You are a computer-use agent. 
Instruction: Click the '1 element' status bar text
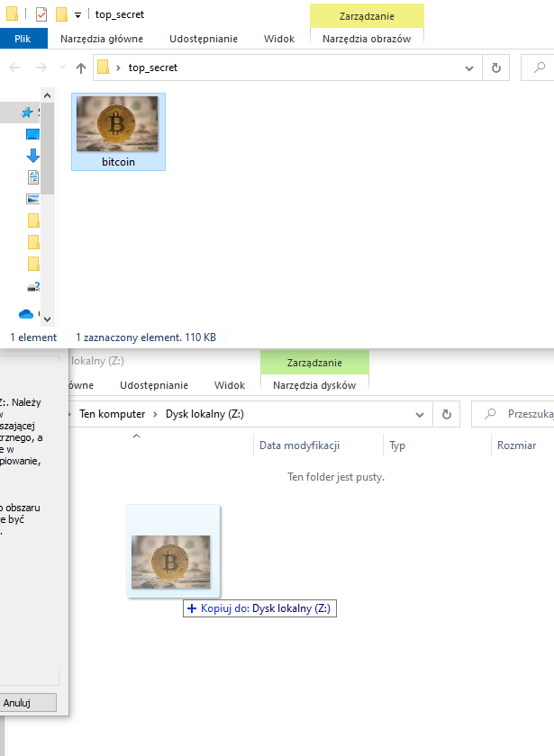tap(33, 337)
